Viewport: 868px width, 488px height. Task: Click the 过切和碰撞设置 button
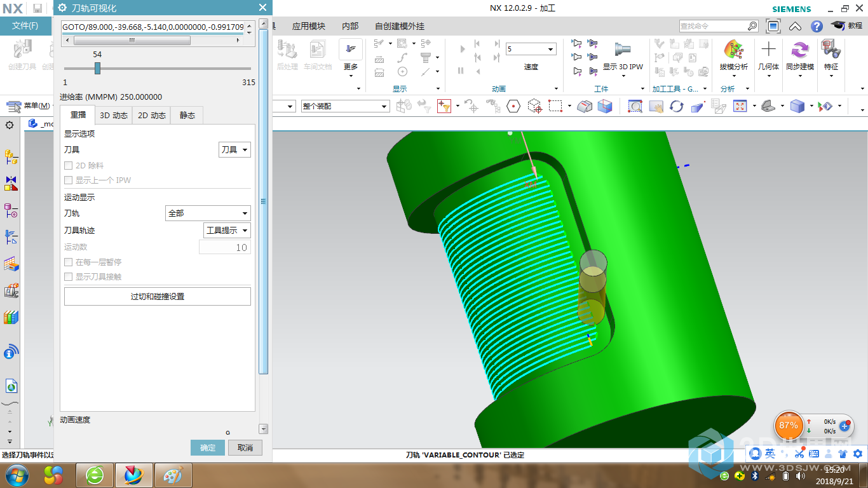(158, 297)
